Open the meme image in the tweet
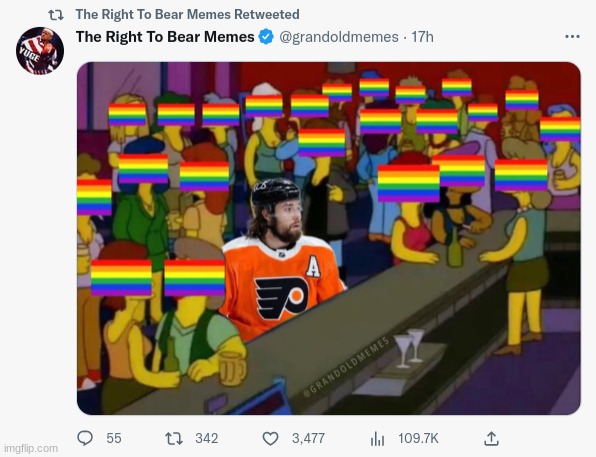 (329, 238)
